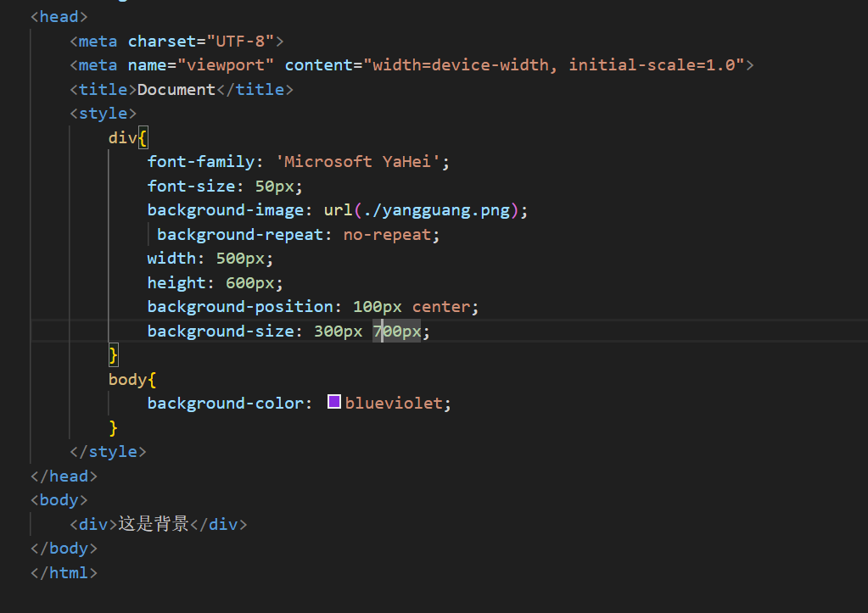Click the blueviolet color name text
The width and height of the screenshot is (868, 613).
coord(394,404)
